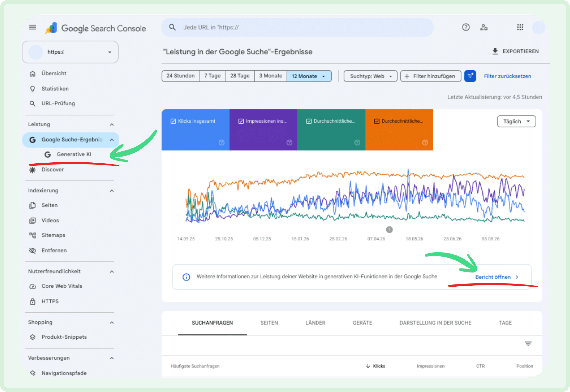Collapse the Verbesserungen section
Screen dimensions: 570x392
pyautogui.click(x=112, y=358)
